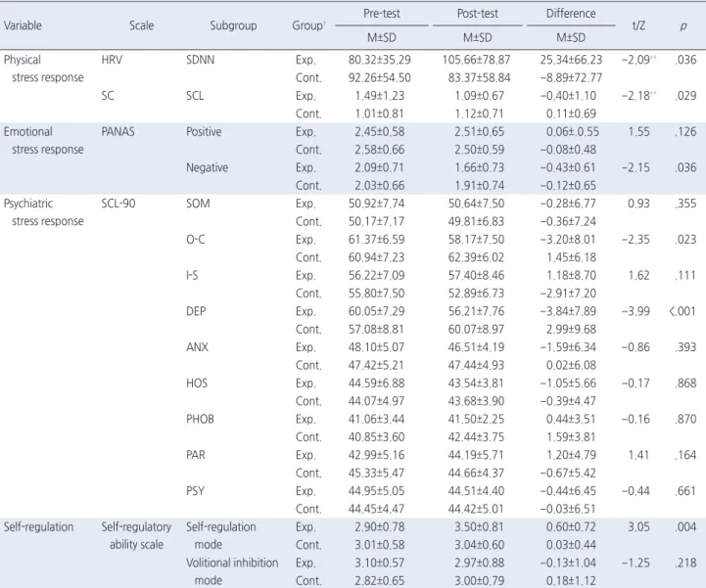Select the 'SCL-90' scale cell
This screenshot has height=588, width=706.
(118, 204)
